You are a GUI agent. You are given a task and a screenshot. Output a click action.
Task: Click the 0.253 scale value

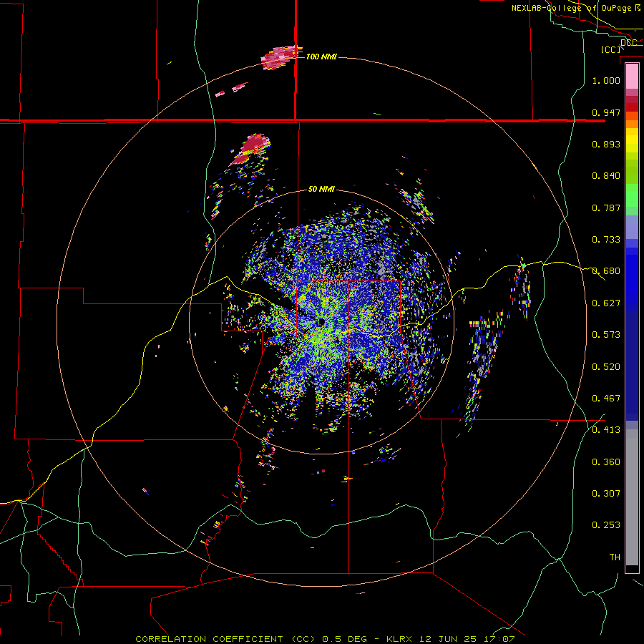pos(606,525)
